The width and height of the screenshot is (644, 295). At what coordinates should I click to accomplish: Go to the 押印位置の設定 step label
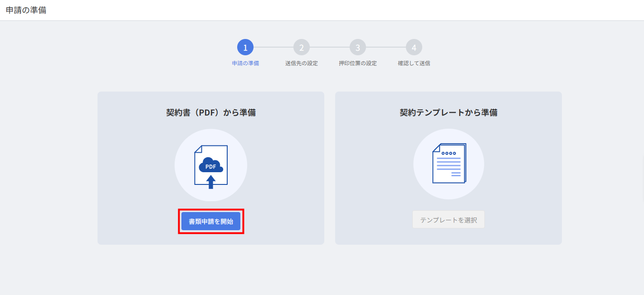358,63
